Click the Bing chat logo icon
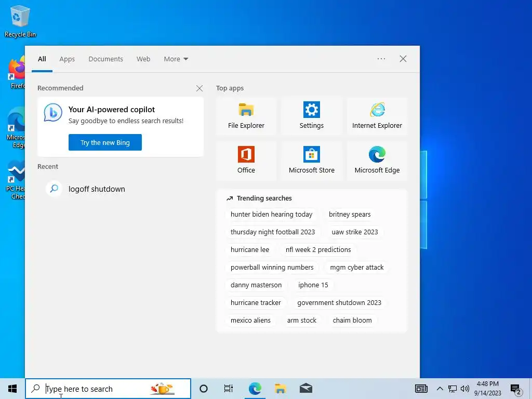The image size is (532, 399). tap(53, 113)
